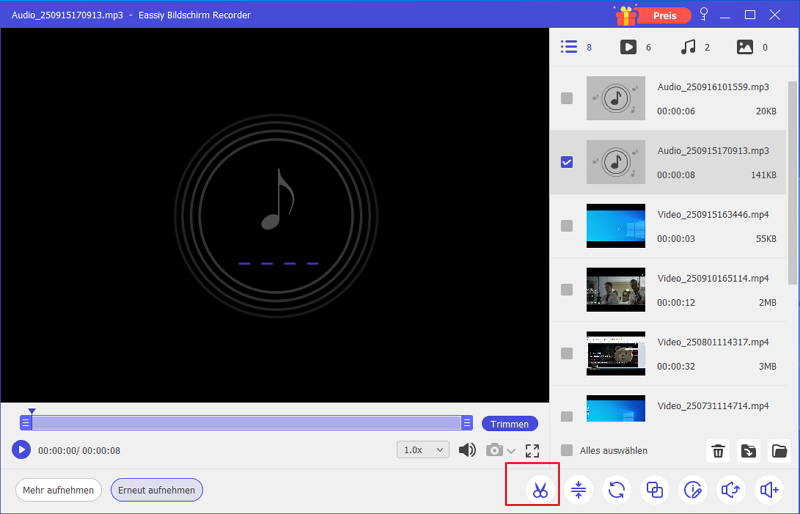Viewport: 800px width, 514px height.
Task: Open the recordings output folder
Action: 779,451
